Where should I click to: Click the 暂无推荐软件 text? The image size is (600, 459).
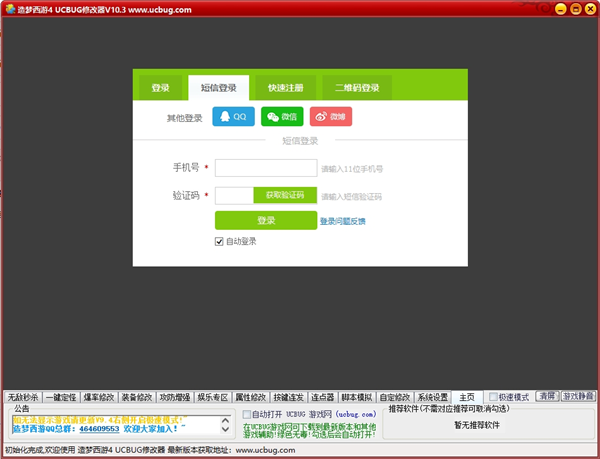point(477,425)
